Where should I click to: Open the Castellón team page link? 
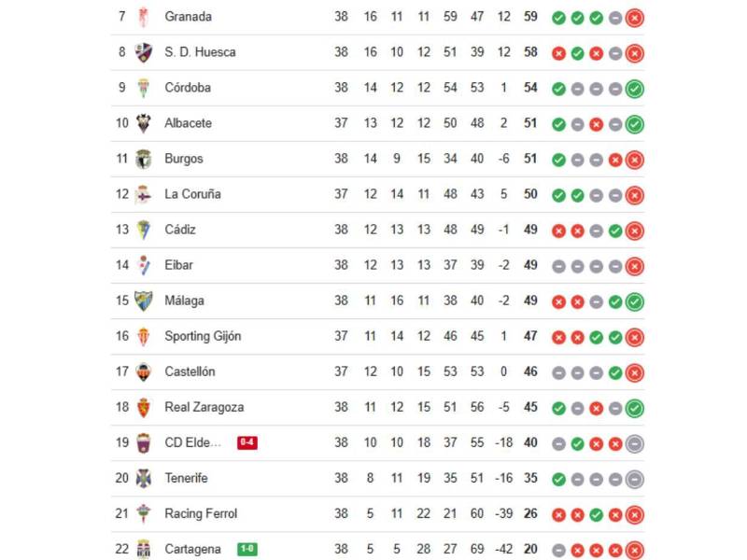pos(192,371)
